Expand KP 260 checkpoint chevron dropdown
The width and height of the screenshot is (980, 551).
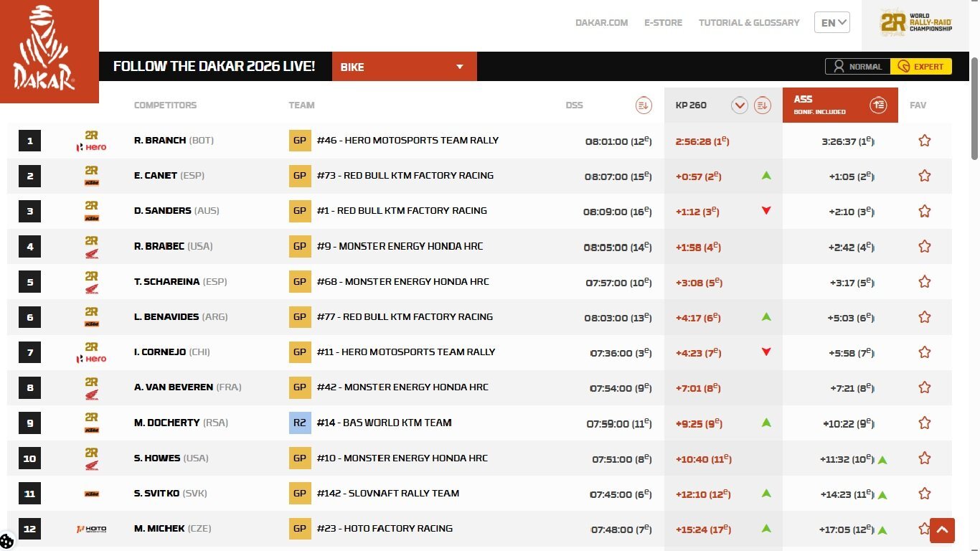740,105
